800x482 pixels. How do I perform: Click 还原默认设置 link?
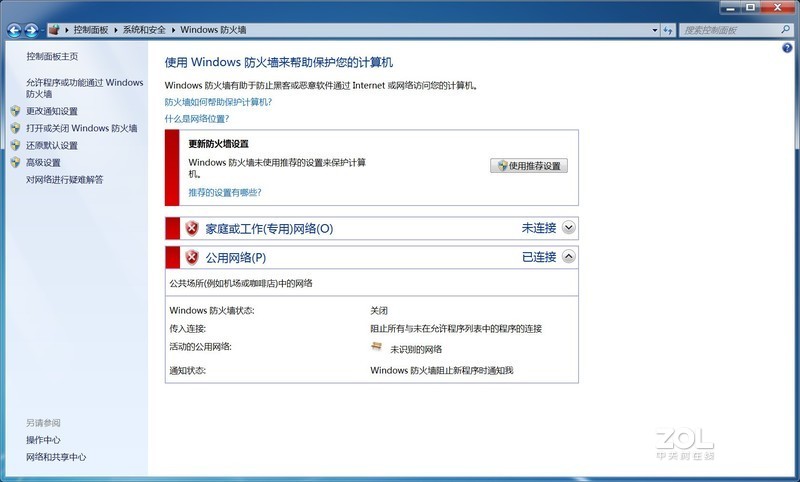click(x=52, y=145)
